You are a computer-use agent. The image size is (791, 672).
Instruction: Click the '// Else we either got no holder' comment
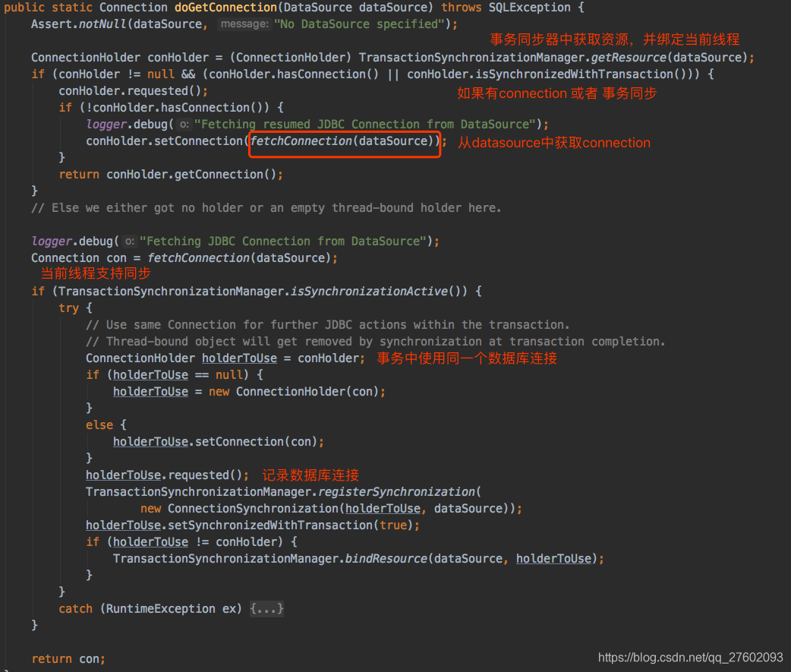pyautogui.click(x=266, y=208)
